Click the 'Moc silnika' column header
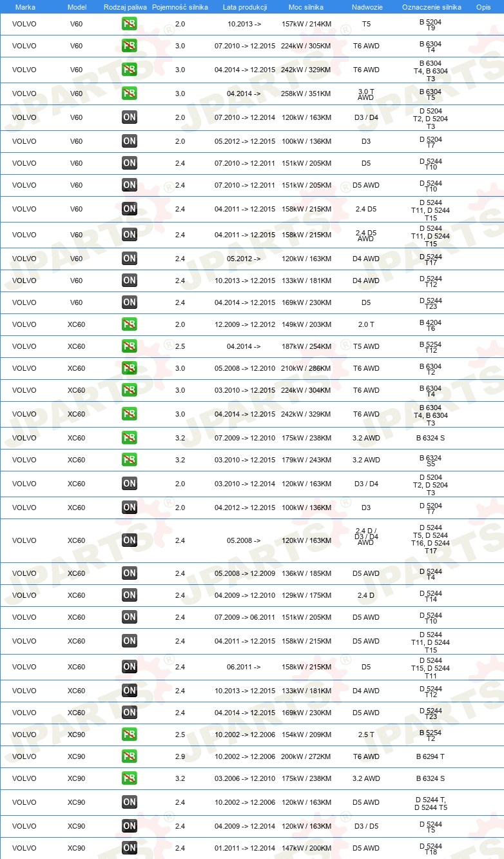This screenshot has height=859, width=504. [x=306, y=7]
